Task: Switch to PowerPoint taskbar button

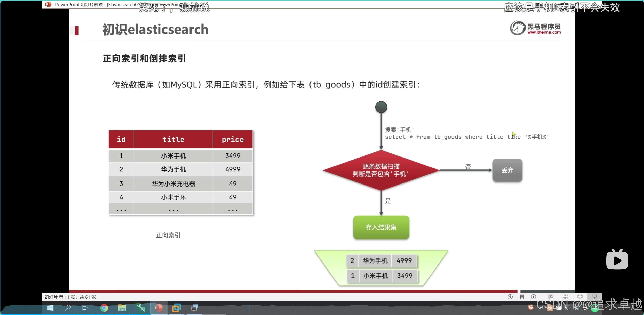Action: click(159, 308)
